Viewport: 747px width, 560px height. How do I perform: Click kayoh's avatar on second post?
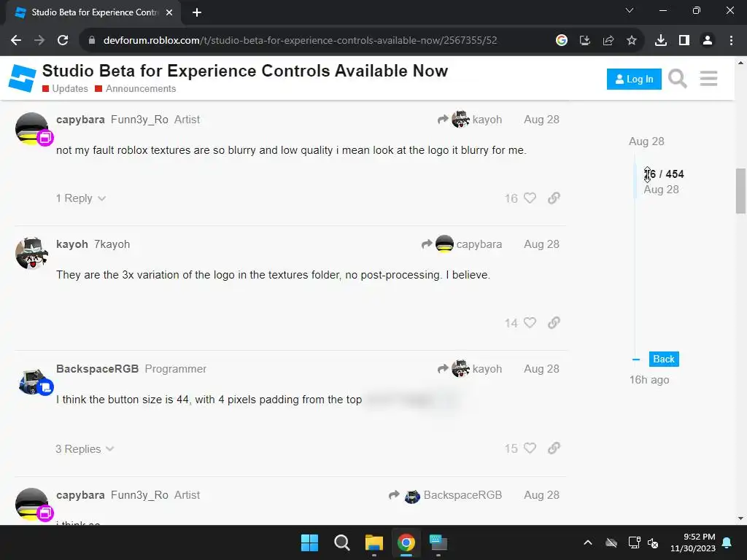31,253
